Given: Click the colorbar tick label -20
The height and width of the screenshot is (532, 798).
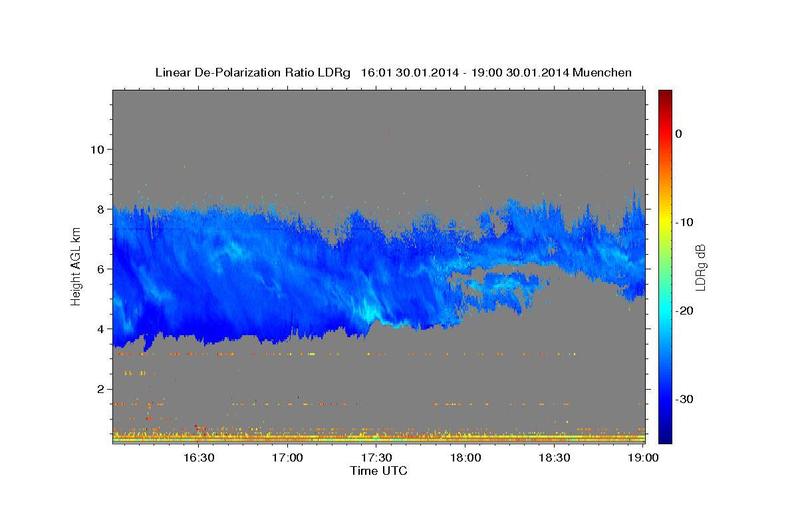Looking at the screenshot, I should click(x=684, y=311).
